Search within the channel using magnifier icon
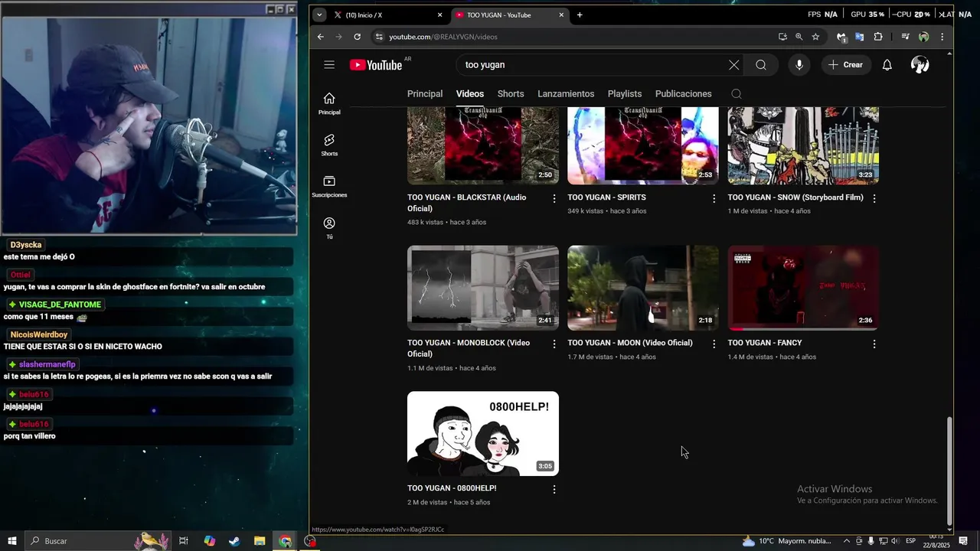The width and height of the screenshot is (980, 551). [x=737, y=94]
